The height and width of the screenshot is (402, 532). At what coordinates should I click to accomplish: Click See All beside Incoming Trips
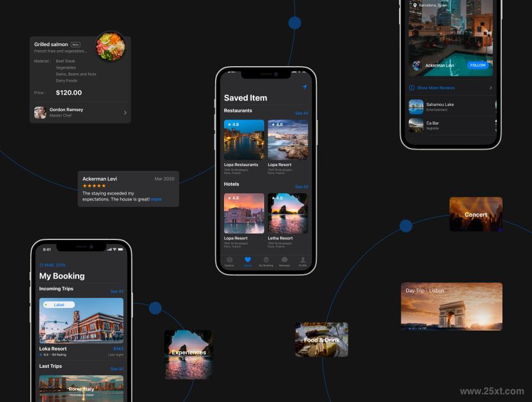(x=116, y=291)
